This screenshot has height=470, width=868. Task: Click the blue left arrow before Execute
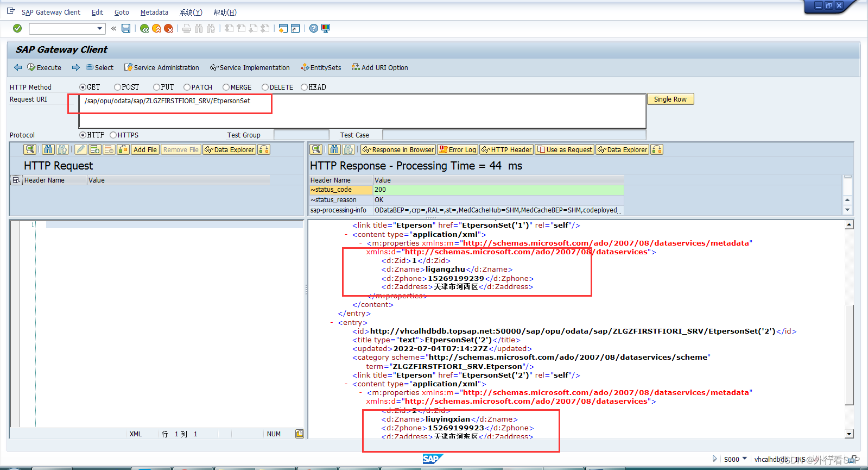coord(18,67)
